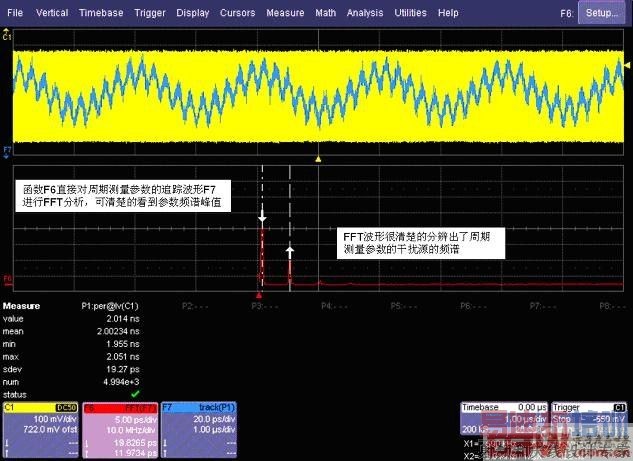Click the 19.8265 ps cursor readout in F6

point(135,443)
